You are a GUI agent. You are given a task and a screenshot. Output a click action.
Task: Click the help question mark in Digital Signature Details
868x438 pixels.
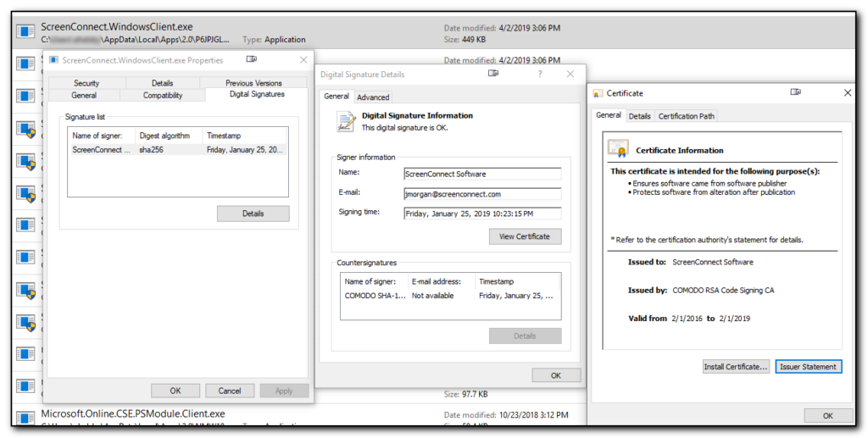(x=540, y=74)
